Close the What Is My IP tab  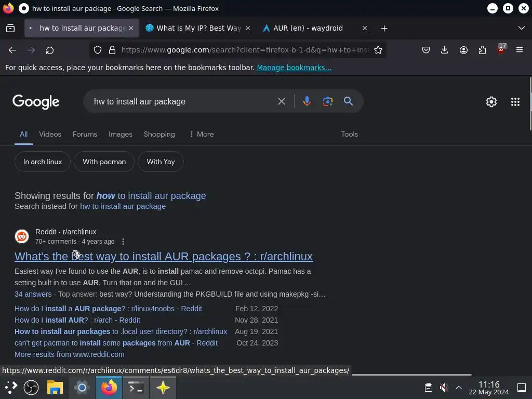[248, 28]
